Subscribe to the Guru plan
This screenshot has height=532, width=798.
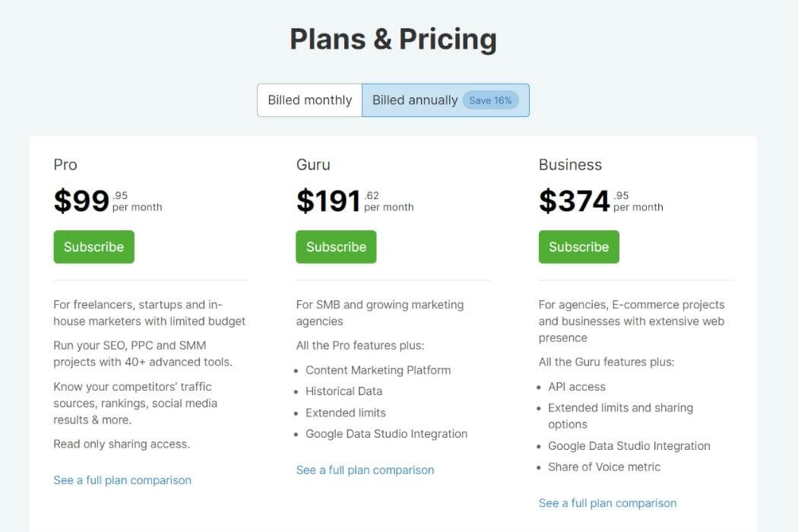click(336, 247)
